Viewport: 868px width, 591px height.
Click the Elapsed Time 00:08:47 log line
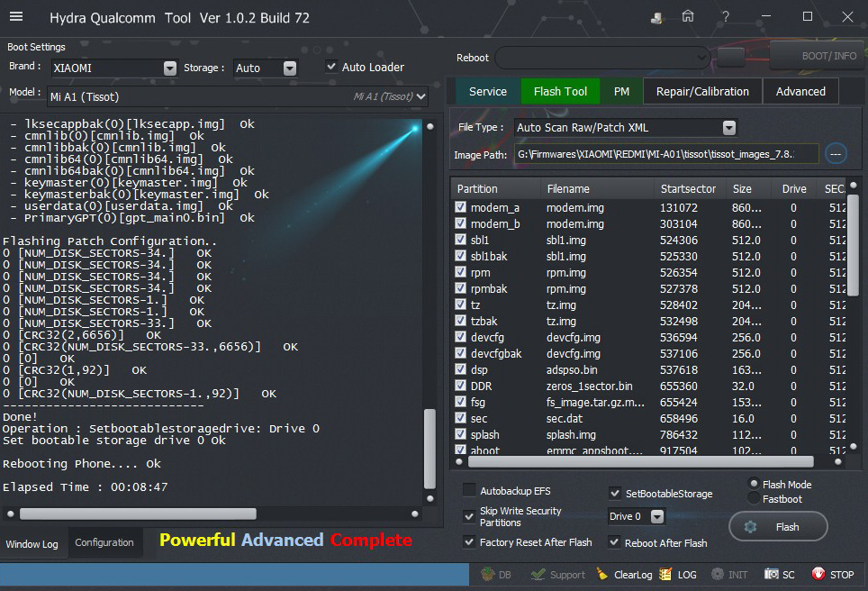coord(86,486)
